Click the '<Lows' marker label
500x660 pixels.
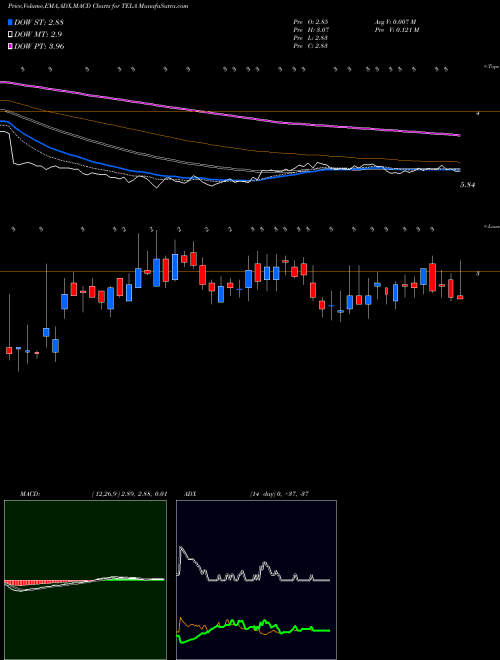click(x=491, y=227)
